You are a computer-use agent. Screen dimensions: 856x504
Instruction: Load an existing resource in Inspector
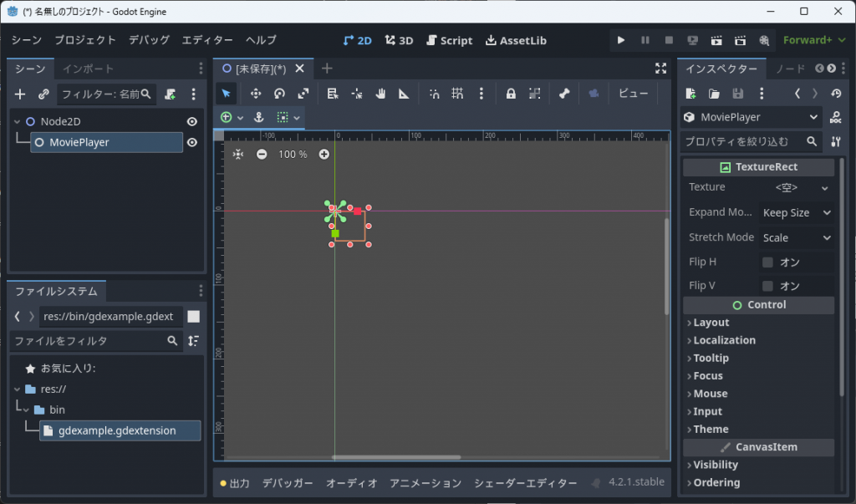pos(714,94)
